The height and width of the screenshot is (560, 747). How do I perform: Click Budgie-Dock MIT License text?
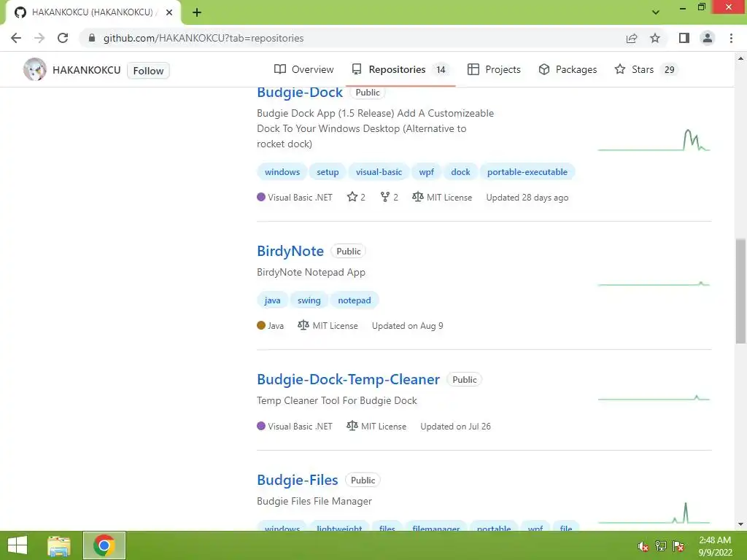(x=449, y=197)
